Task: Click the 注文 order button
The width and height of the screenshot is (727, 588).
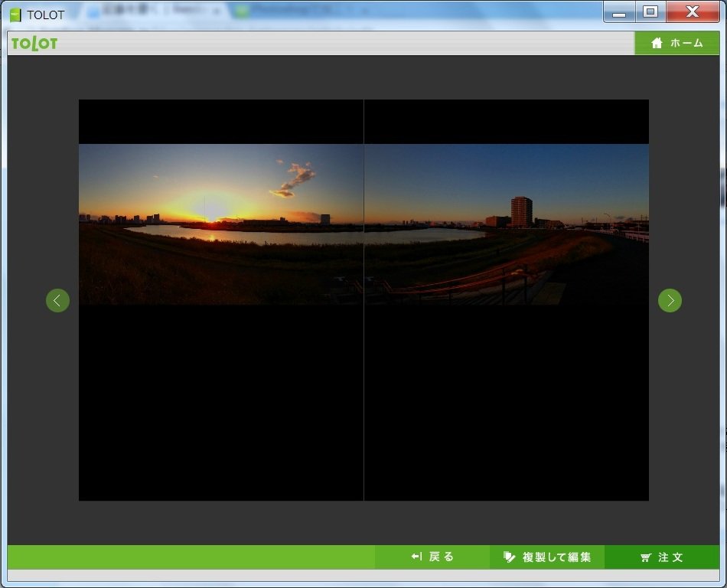Action: click(x=662, y=557)
